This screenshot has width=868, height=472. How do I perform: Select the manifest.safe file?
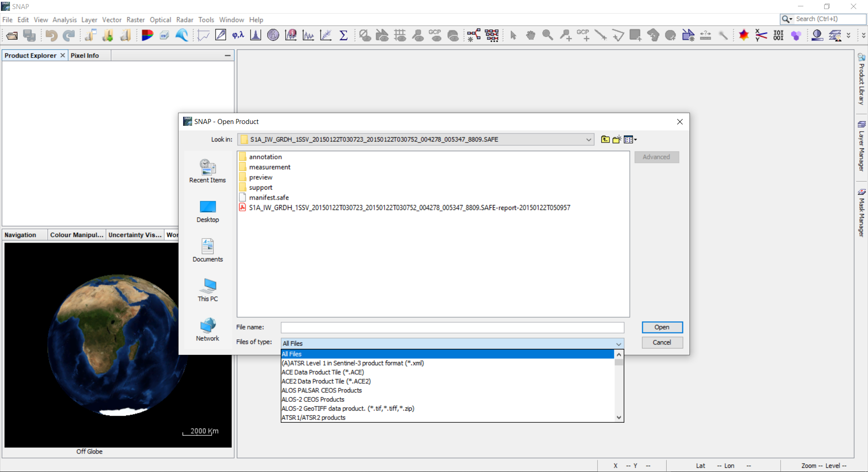point(264,198)
